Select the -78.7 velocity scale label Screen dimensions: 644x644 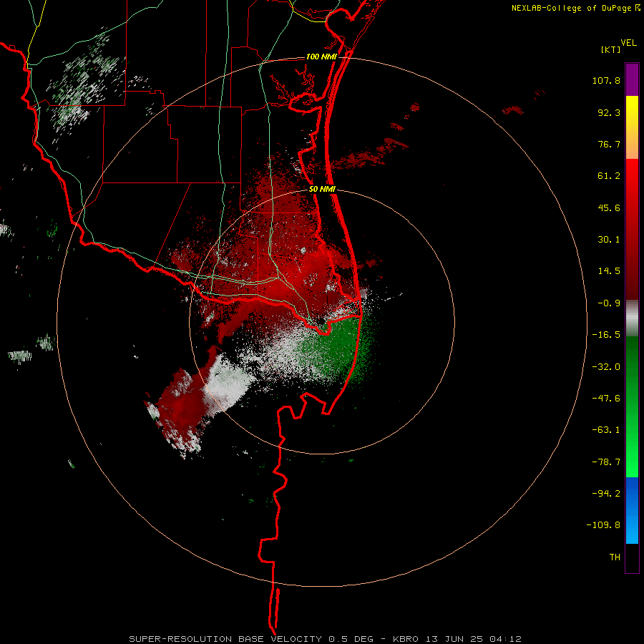(x=606, y=462)
